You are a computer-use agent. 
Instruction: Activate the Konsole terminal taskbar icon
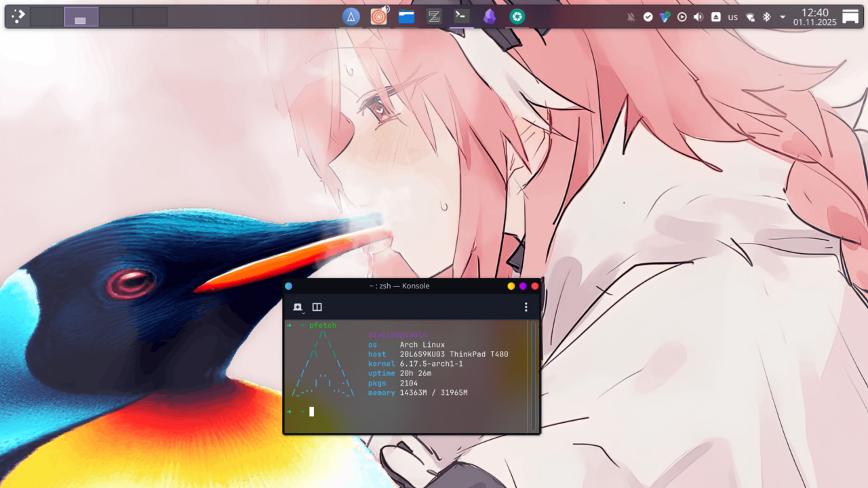tap(462, 16)
